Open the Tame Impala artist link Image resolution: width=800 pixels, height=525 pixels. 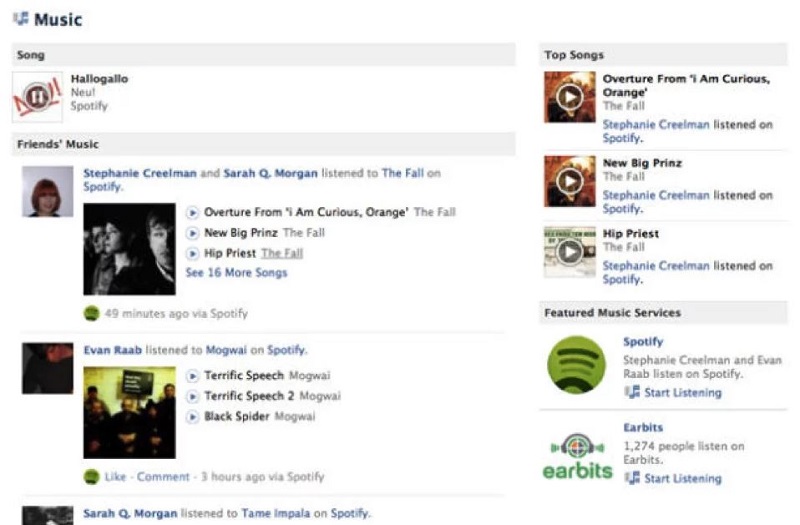[276, 513]
